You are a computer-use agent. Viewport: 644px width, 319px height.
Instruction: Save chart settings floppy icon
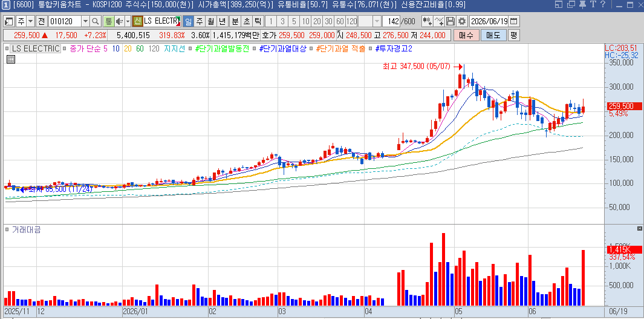point(450,21)
